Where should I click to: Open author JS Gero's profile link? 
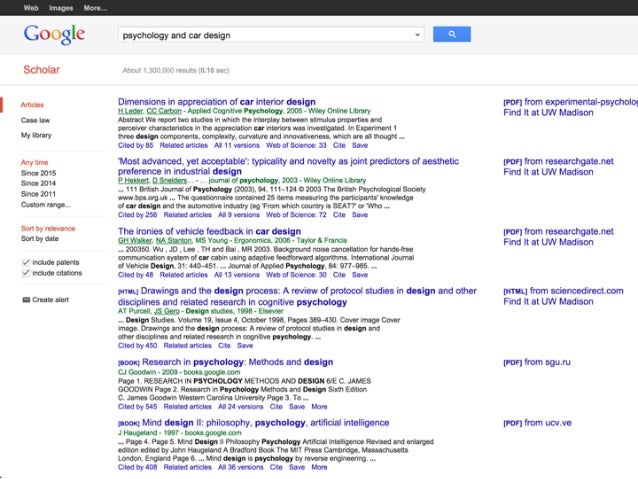166,311
